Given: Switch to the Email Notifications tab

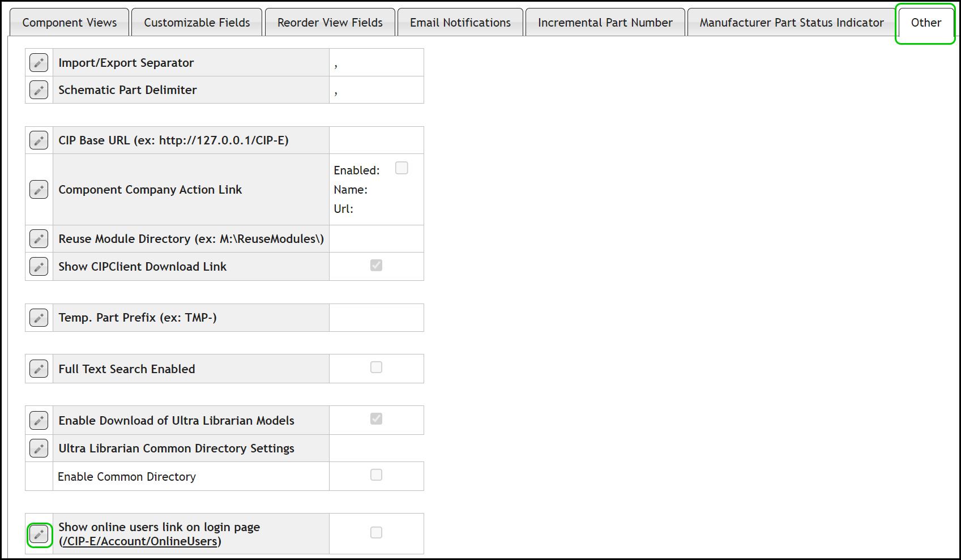Looking at the screenshot, I should 460,22.
